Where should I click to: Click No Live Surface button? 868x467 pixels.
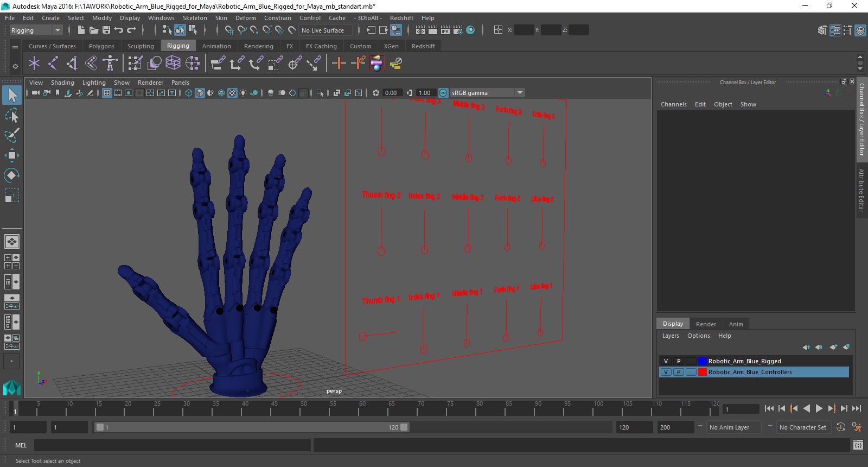pyautogui.click(x=325, y=30)
